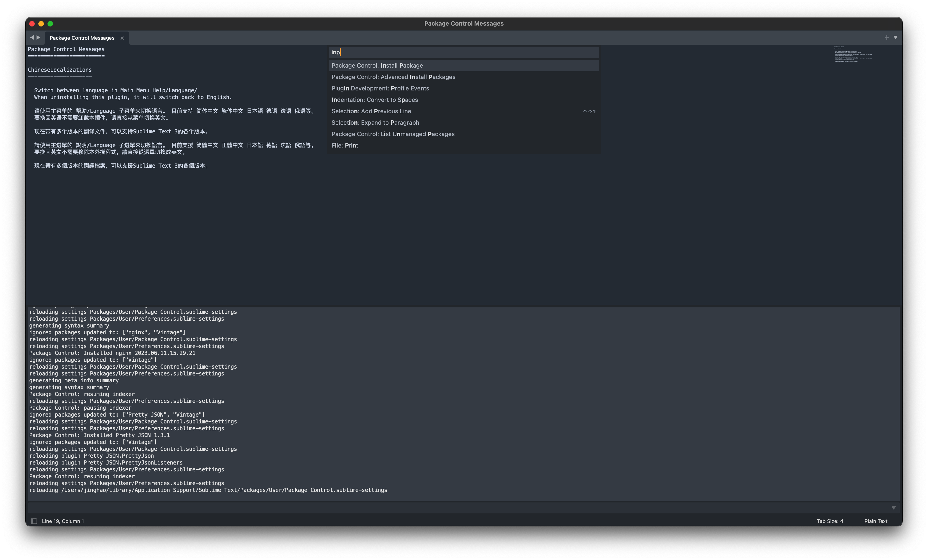Choose "Selection: Add Previous Line" command
This screenshot has height=560, width=928.
point(371,111)
